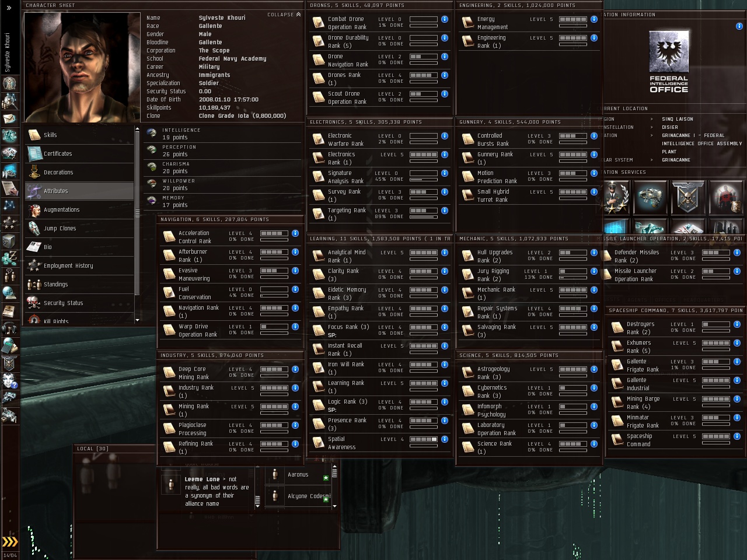Show info for Afterburner skill

(295, 252)
